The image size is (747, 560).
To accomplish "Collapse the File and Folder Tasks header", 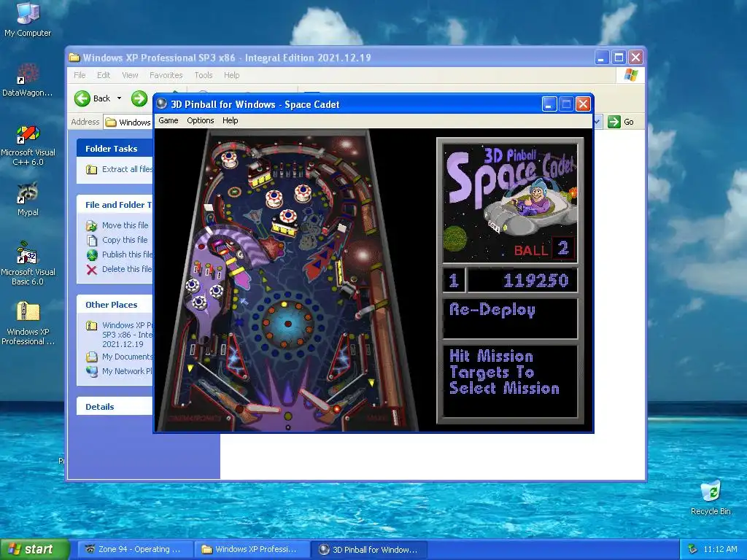I will tap(115, 205).
